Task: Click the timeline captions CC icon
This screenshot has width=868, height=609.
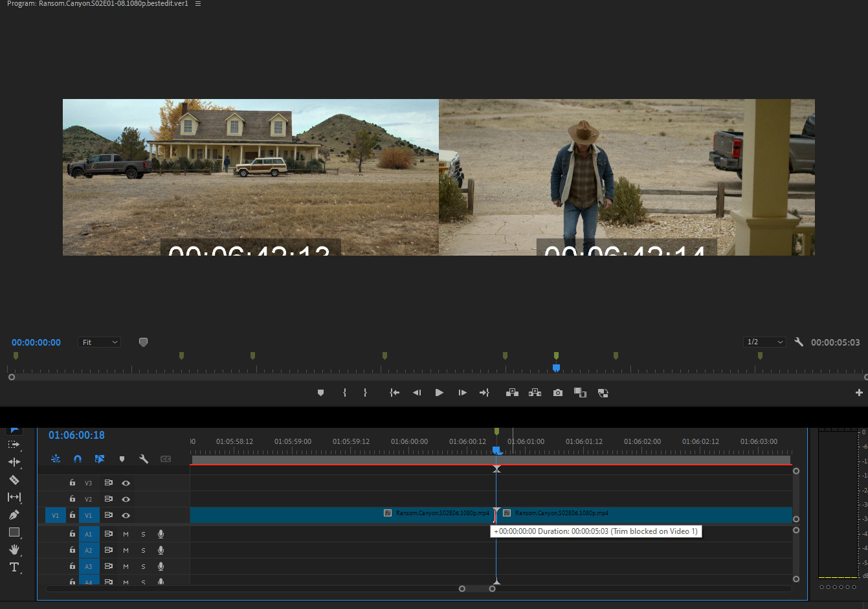Action: pos(166,459)
